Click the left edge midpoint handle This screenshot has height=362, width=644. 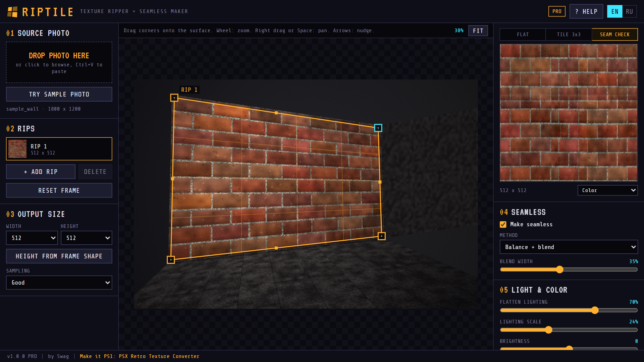click(172, 179)
